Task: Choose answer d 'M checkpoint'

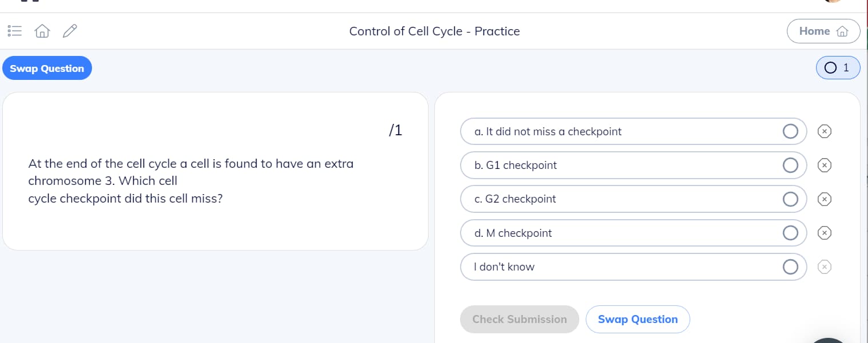Action: point(790,233)
